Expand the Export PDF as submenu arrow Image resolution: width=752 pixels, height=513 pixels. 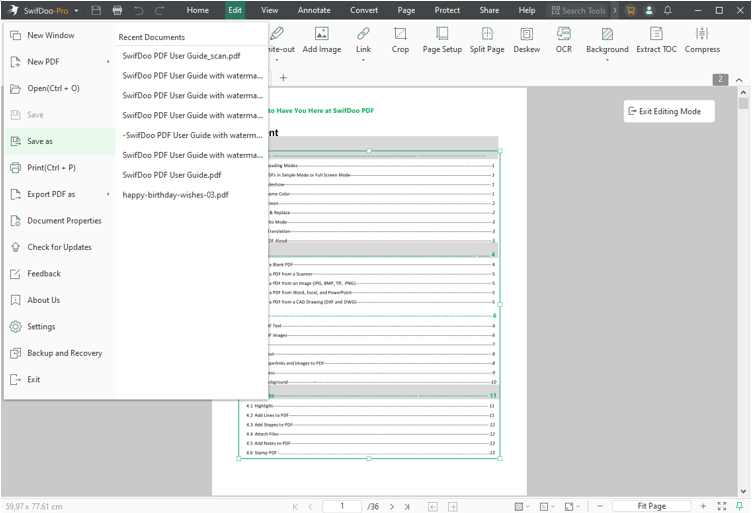click(108, 194)
